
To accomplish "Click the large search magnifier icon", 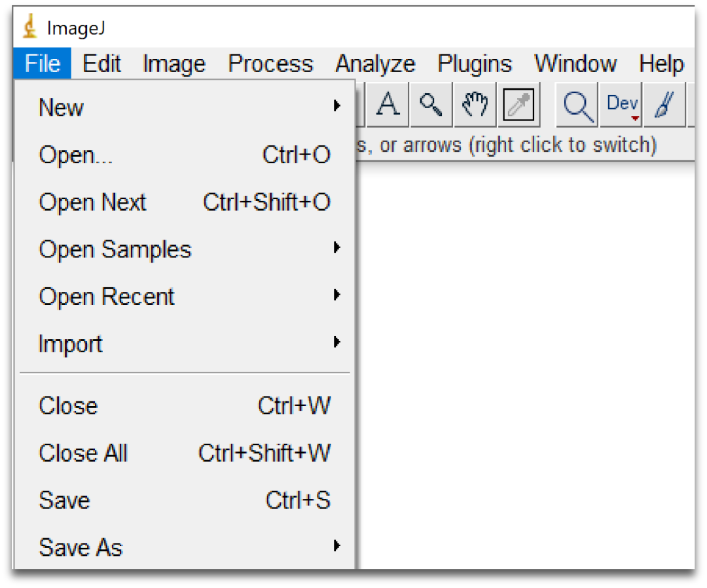I will click(578, 105).
